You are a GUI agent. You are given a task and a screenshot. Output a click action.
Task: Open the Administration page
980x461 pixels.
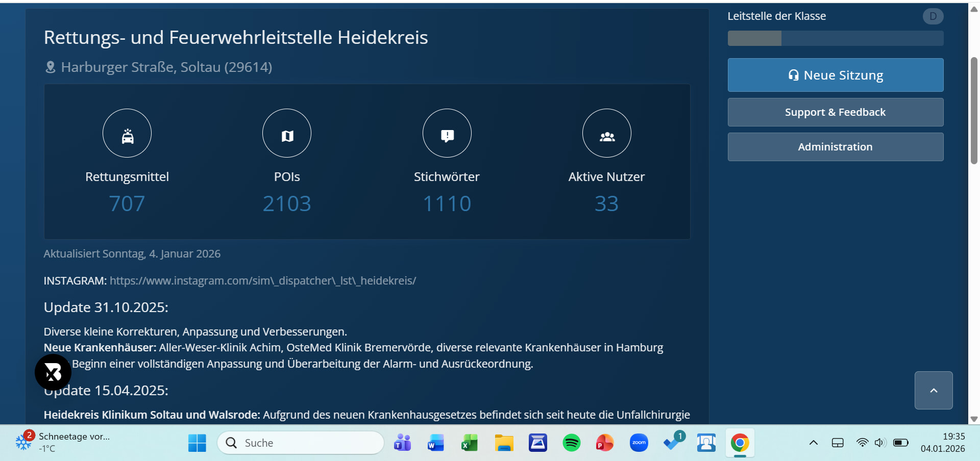[835, 147]
